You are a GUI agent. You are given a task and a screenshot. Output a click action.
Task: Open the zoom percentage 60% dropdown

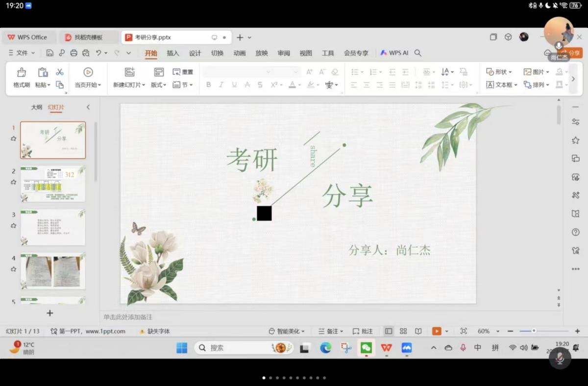pyautogui.click(x=488, y=331)
